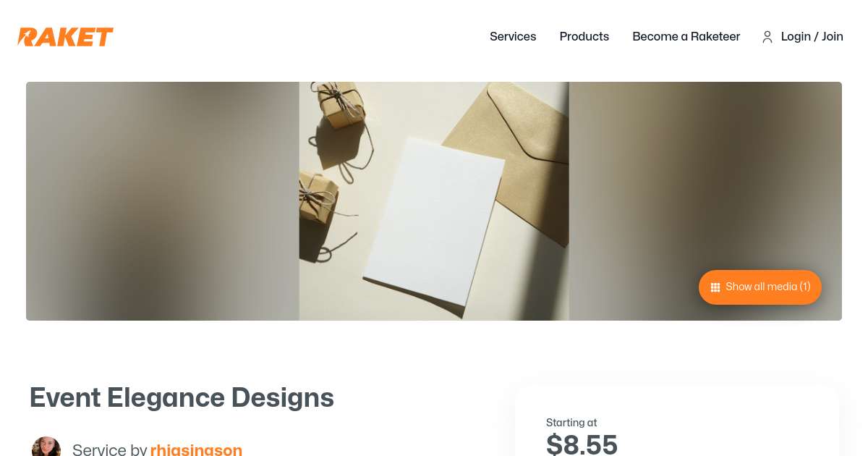The image size is (868, 456).
Task: Open the Services menu item
Action: (513, 36)
